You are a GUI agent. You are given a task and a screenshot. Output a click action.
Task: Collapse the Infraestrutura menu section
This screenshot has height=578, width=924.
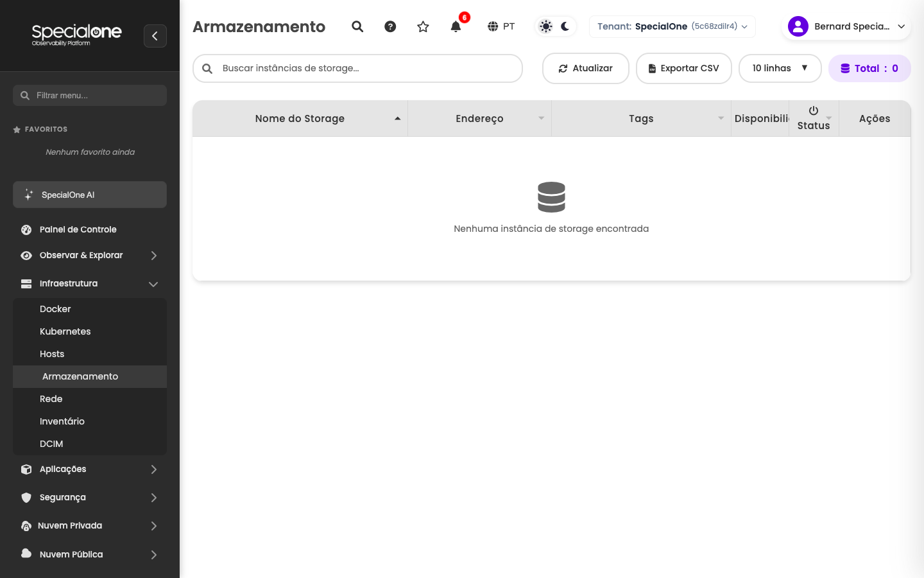pos(90,283)
